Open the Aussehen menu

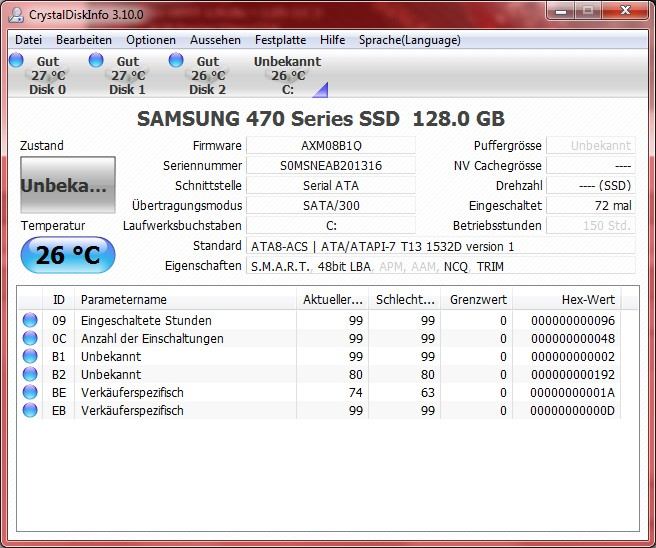(215, 40)
